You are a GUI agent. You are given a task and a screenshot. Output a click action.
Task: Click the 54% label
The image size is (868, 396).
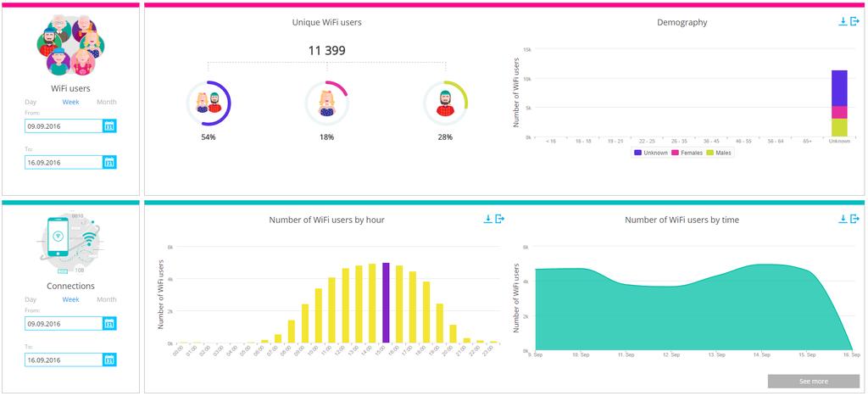coord(209,137)
